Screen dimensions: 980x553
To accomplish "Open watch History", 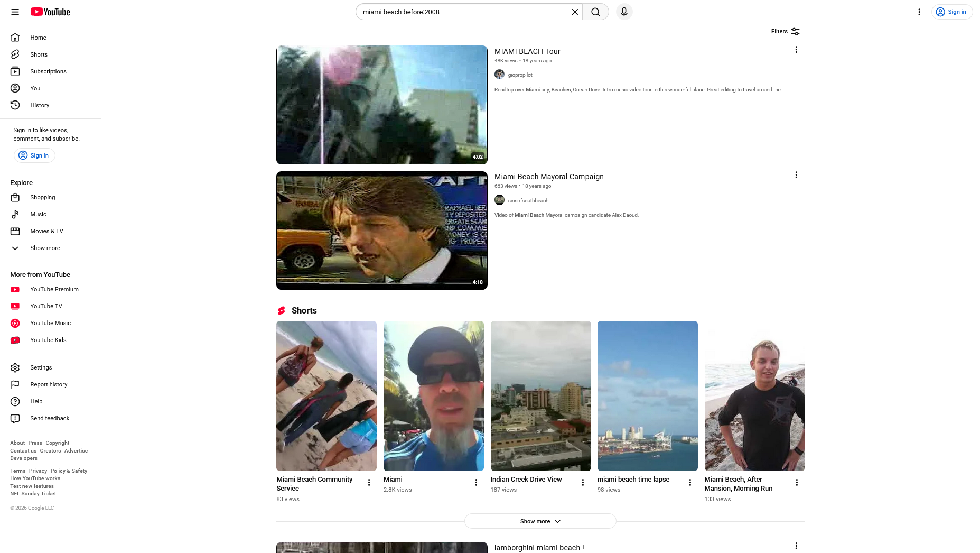I will pyautogui.click(x=51, y=105).
